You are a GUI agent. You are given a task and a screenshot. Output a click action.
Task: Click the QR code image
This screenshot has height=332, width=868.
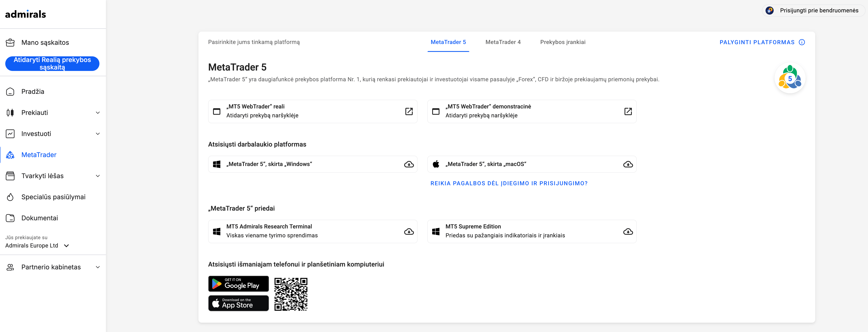click(291, 294)
